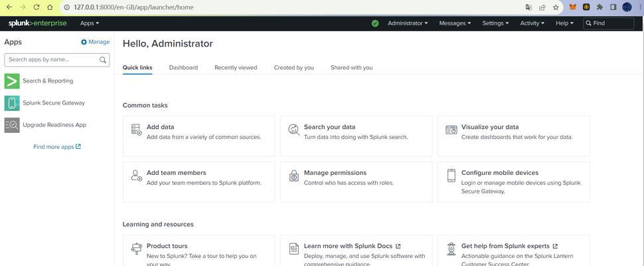This screenshot has height=266, width=644.
Task: Click the browser home icon
Action: pyautogui.click(x=50, y=7)
